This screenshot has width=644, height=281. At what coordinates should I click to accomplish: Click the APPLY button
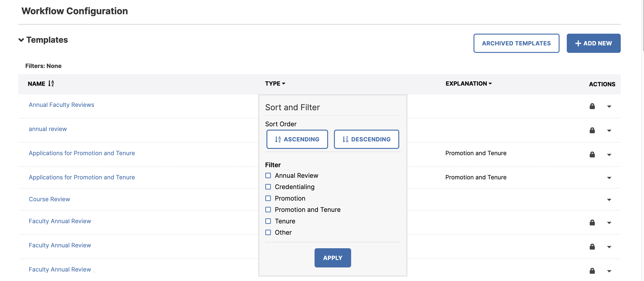[x=332, y=258]
